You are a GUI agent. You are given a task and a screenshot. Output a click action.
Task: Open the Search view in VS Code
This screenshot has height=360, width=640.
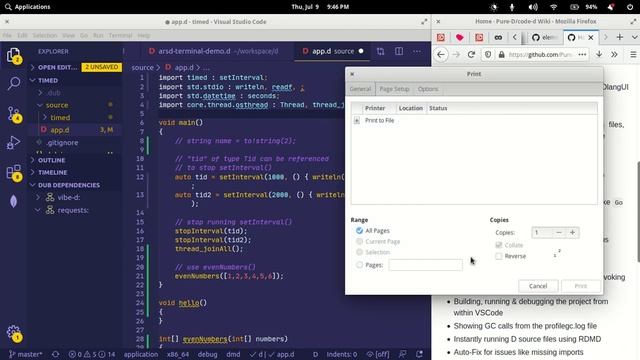[x=13, y=84]
